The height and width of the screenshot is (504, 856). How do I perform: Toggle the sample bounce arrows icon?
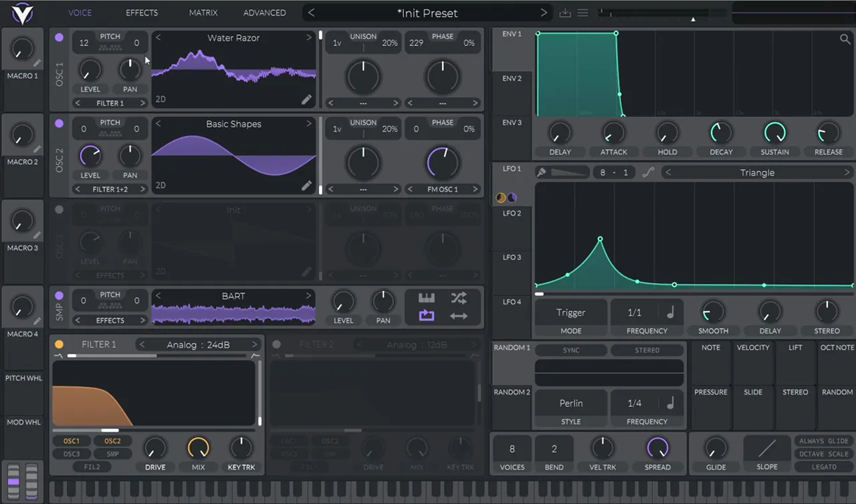pos(459,316)
